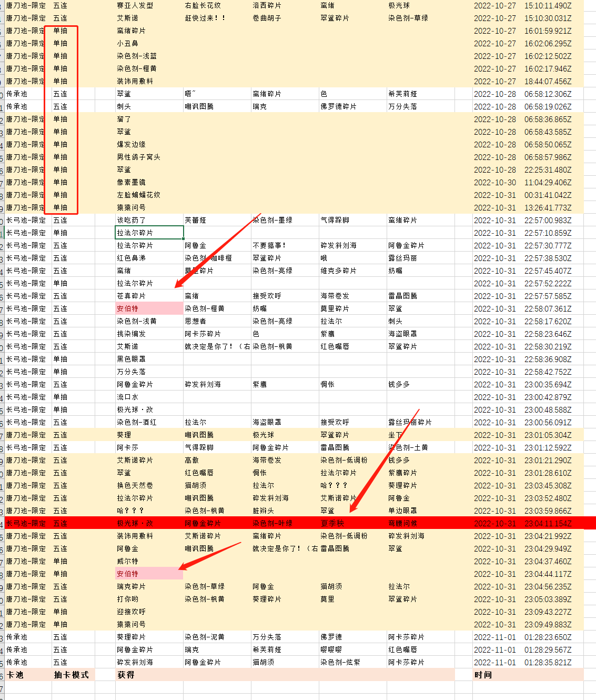Select pink 安伯特 cell in the 22:58:07 row
This screenshot has height=700, width=596.
click(x=149, y=308)
